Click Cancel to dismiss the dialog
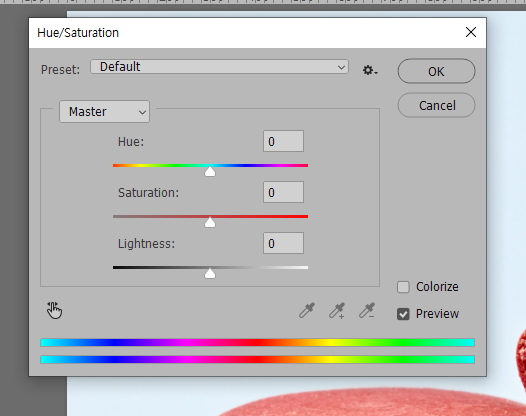 (436, 105)
